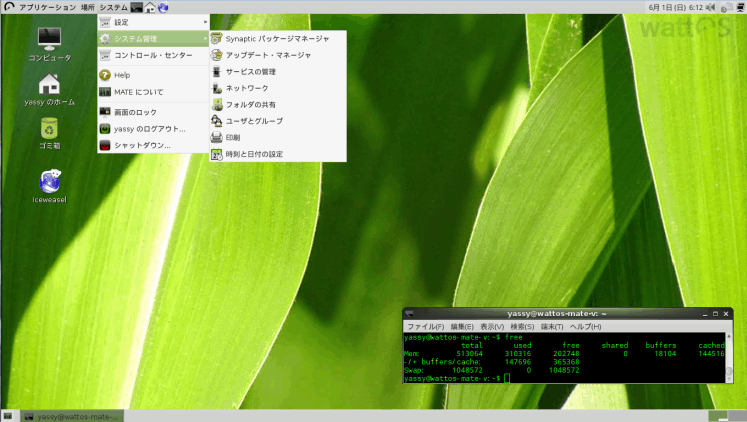
Task: Open ユーザとグループ
Action: [x=278, y=121]
